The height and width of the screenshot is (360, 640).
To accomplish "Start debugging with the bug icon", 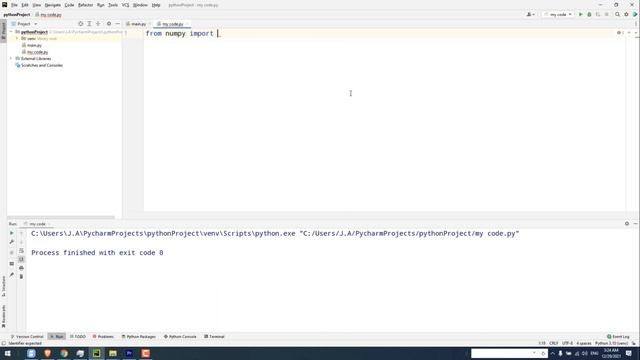I will pos(589,14).
